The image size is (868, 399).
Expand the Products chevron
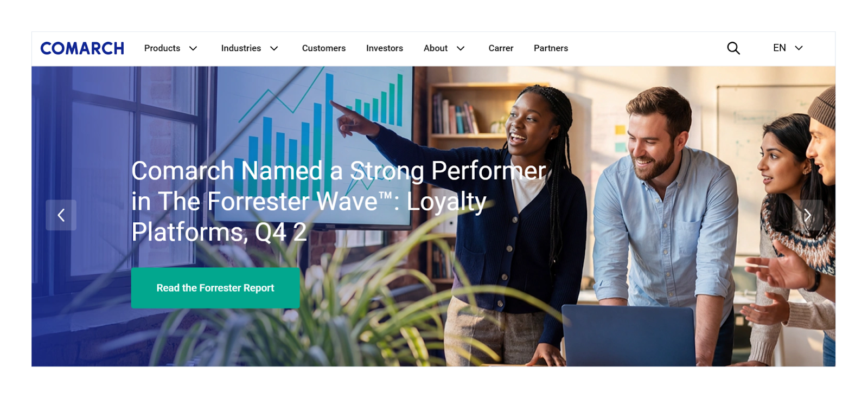pyautogui.click(x=193, y=48)
